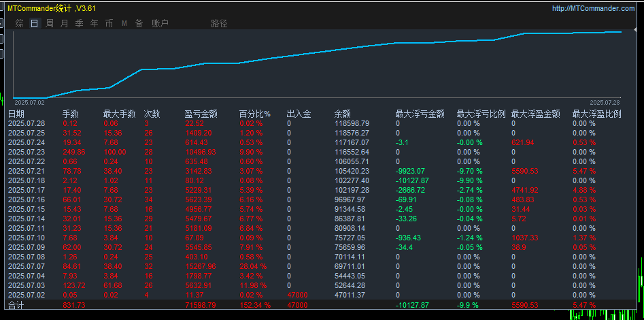Click balance value 118598.79

(352, 123)
